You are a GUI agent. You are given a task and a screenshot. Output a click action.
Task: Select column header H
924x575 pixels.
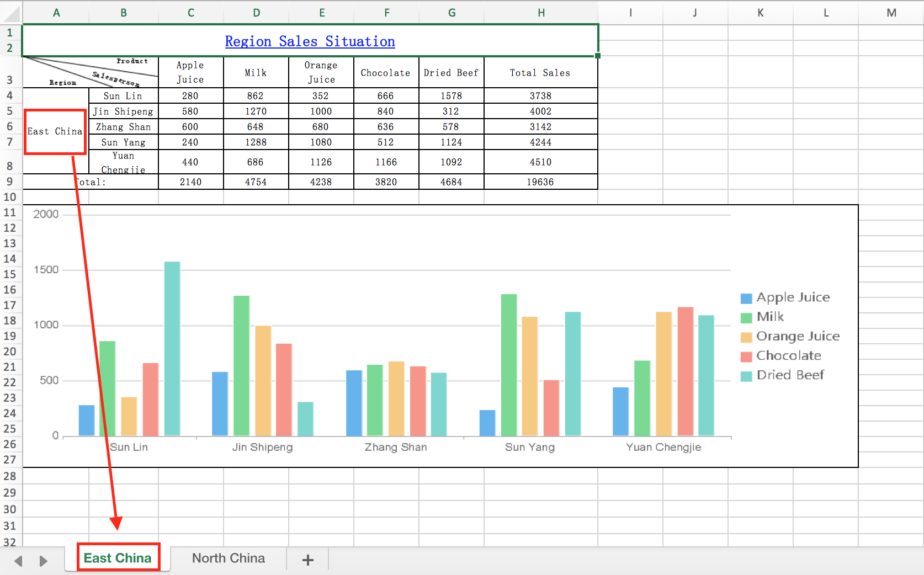(541, 12)
